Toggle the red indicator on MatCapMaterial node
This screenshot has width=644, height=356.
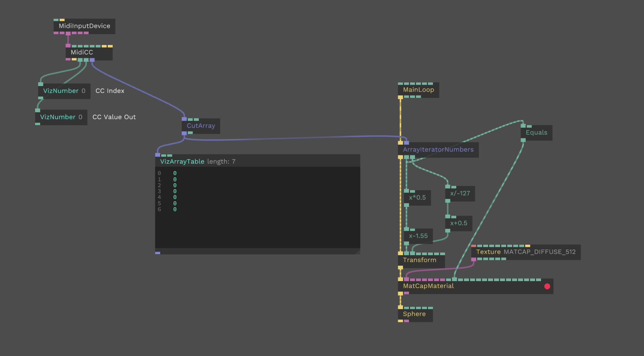pos(547,286)
